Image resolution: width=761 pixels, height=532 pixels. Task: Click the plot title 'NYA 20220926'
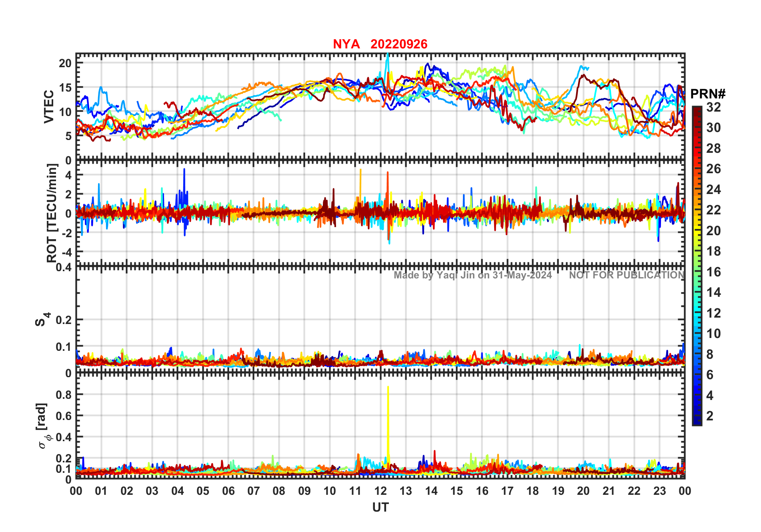380,44
